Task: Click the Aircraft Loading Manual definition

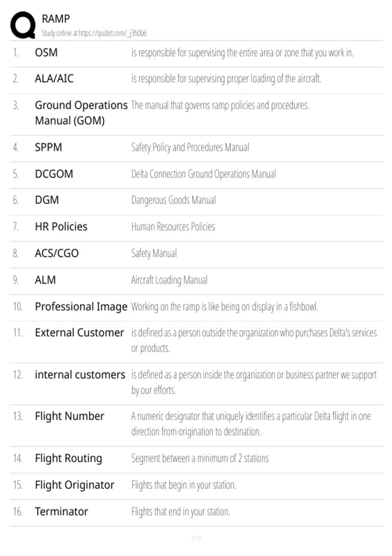Action: [x=169, y=280]
